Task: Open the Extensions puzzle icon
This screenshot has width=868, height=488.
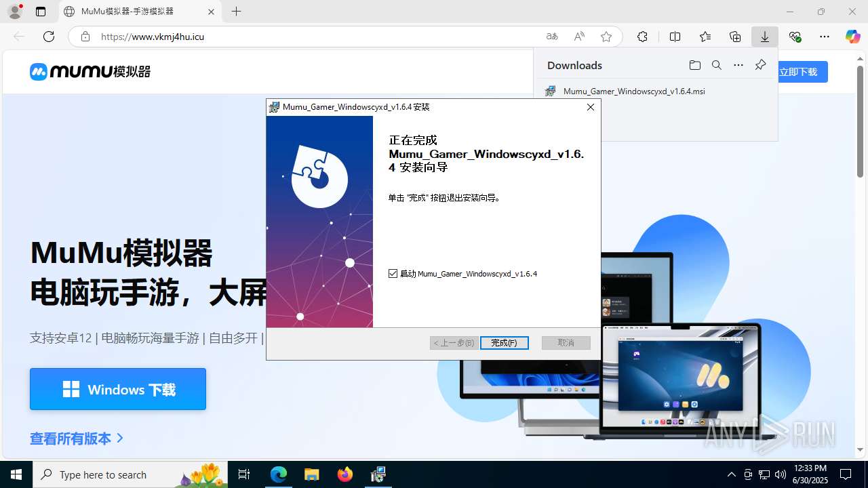Action: pos(642,37)
